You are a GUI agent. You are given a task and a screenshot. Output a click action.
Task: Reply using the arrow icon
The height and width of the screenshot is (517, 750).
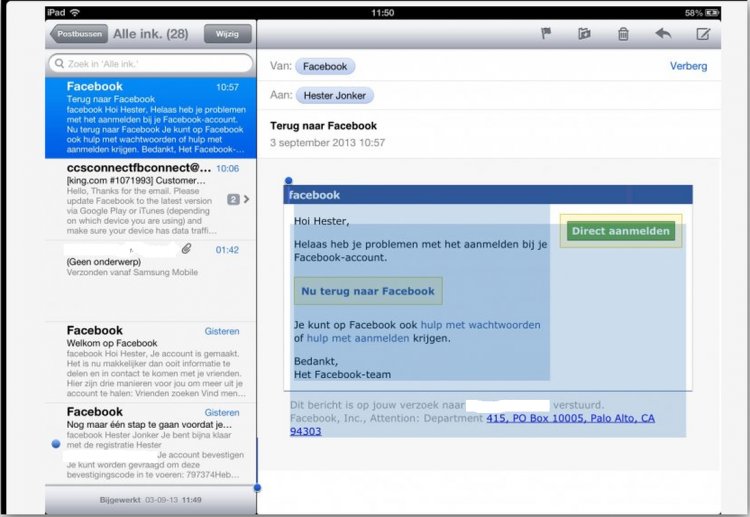coord(663,33)
